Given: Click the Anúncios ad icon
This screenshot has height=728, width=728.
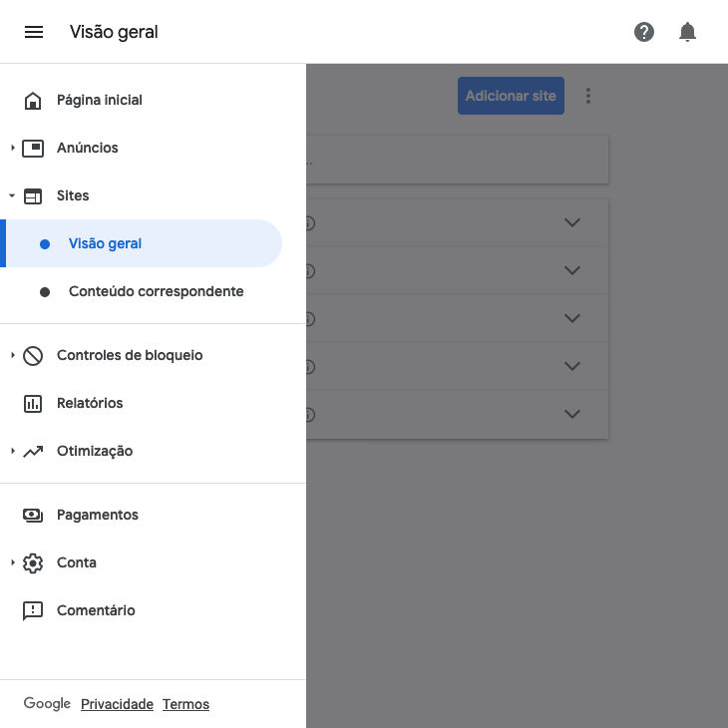Looking at the screenshot, I should (33, 149).
